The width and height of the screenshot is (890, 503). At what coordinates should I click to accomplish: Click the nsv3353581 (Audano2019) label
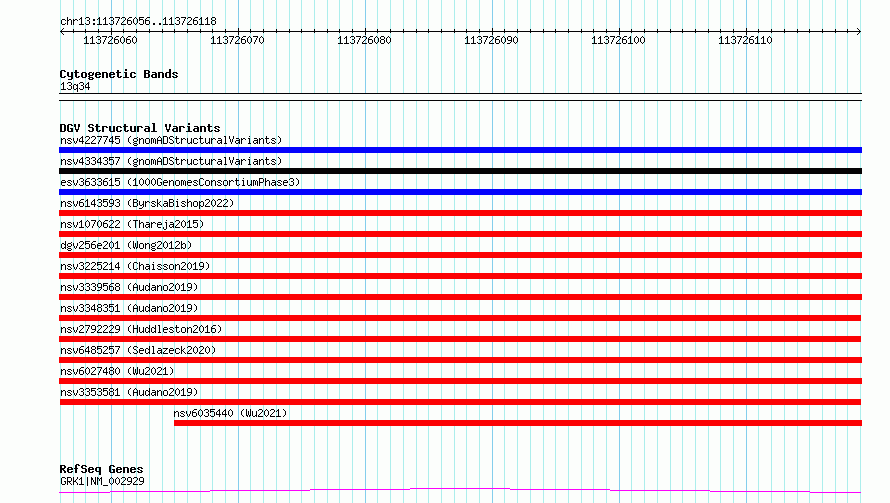point(129,392)
